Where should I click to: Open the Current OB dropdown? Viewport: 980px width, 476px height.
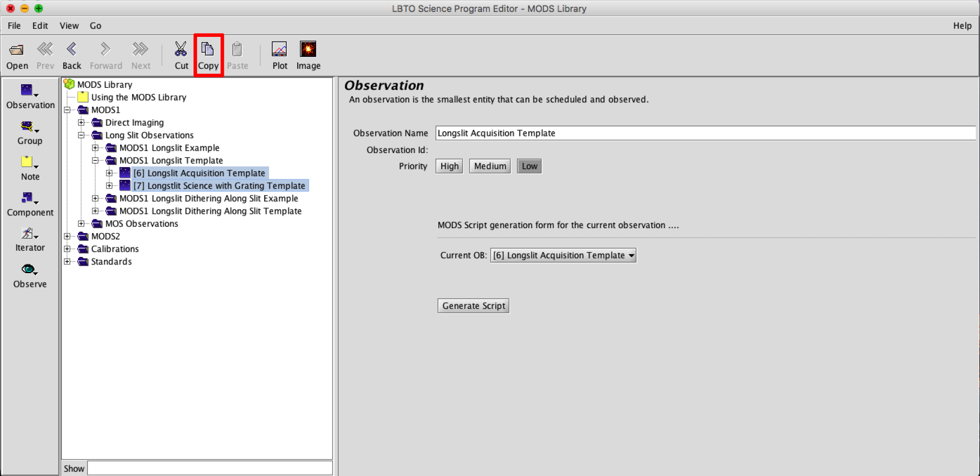coord(563,255)
